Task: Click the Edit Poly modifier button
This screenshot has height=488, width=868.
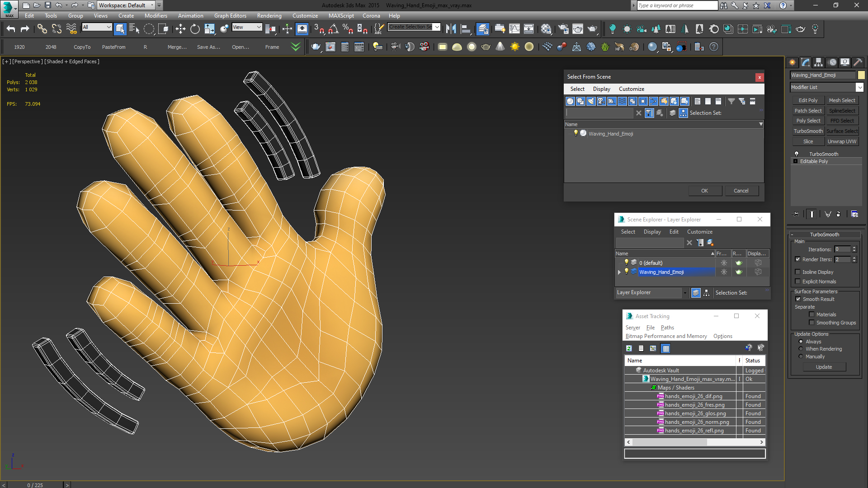Action: coord(808,100)
